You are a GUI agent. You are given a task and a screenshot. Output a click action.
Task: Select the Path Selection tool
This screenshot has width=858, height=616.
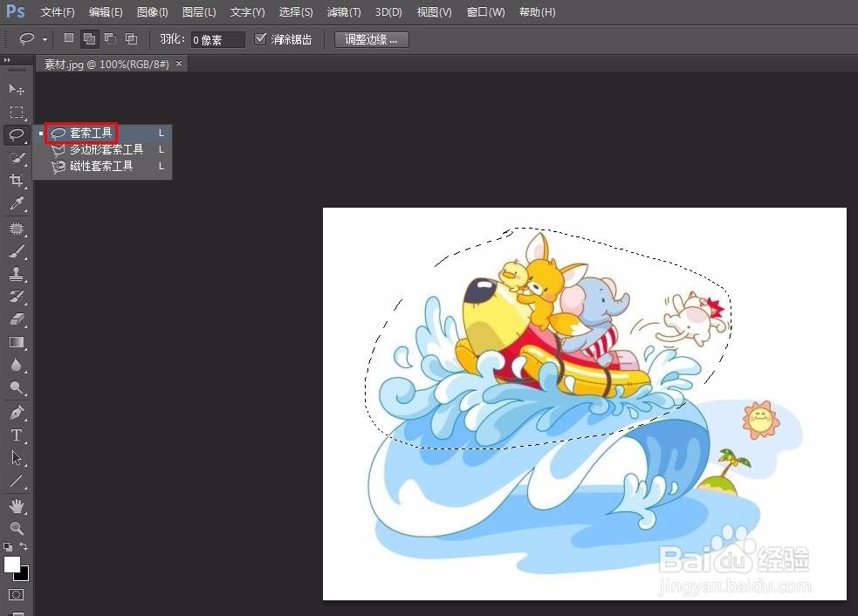point(17,458)
